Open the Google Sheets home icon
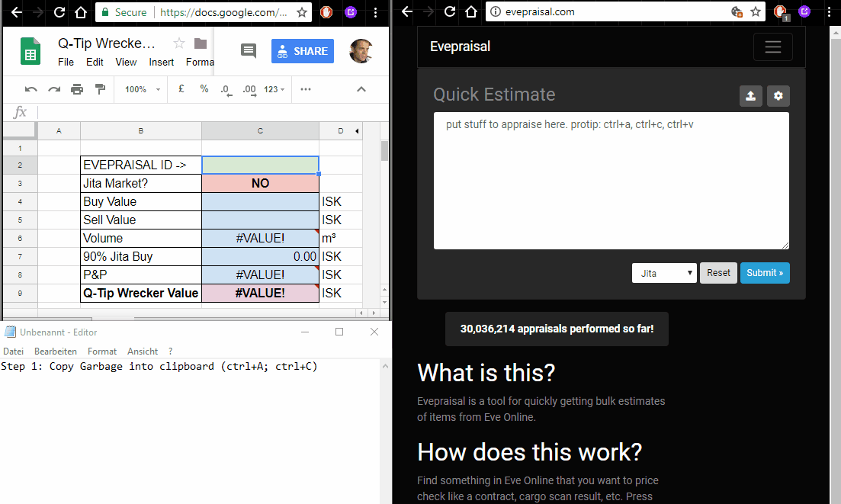The image size is (841, 504). click(x=30, y=51)
